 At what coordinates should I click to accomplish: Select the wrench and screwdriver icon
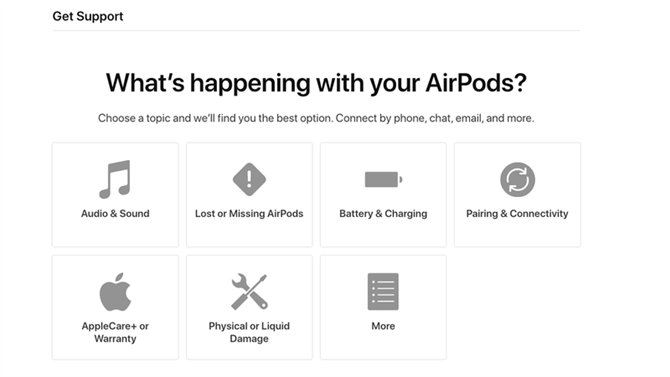(249, 292)
